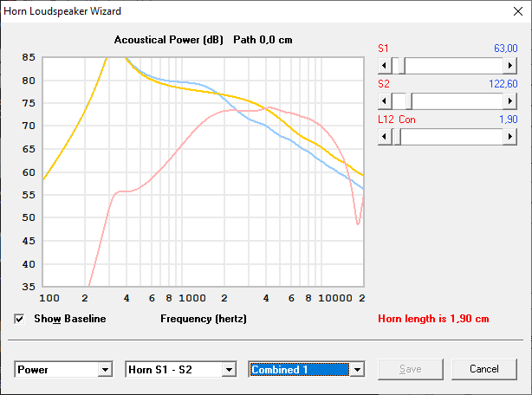Click the red S2 label
The width and height of the screenshot is (532, 395).
(384, 84)
